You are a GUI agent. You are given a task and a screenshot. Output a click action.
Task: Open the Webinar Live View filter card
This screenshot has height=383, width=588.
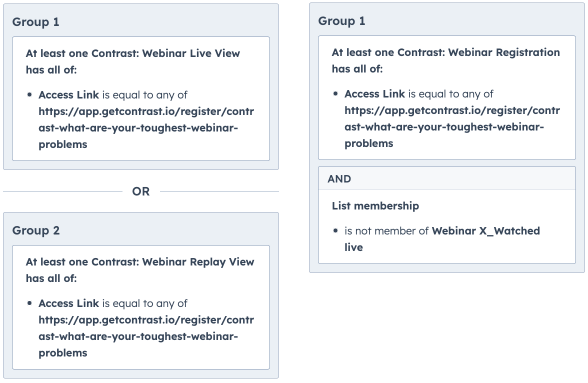click(141, 98)
